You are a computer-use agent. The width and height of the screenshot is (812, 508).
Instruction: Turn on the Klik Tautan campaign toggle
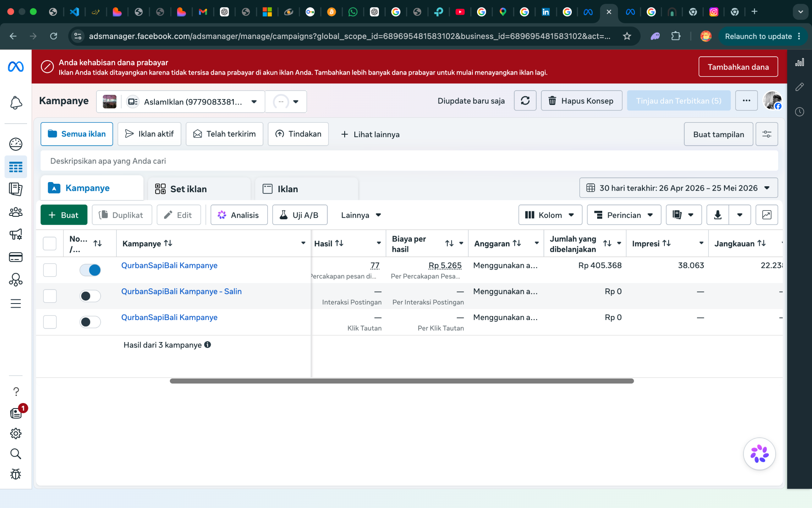click(x=90, y=322)
